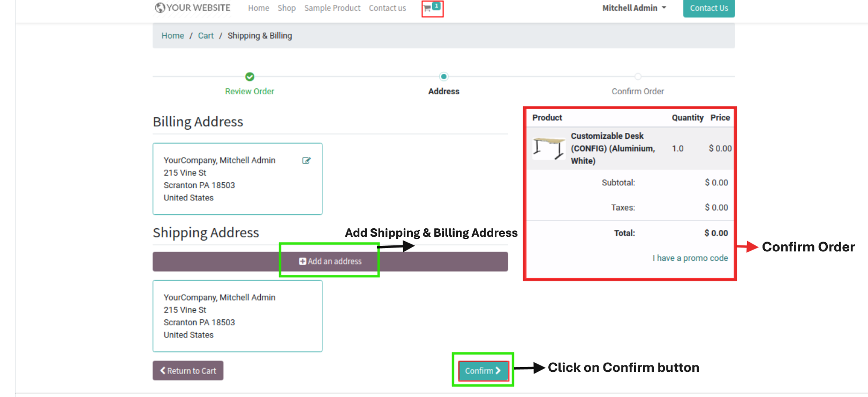Click the Customizable Desk product name
868x397 pixels.
(x=613, y=148)
